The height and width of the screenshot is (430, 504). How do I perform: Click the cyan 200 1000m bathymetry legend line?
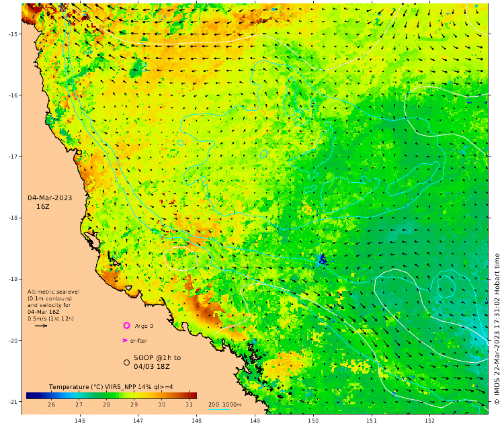220,408
